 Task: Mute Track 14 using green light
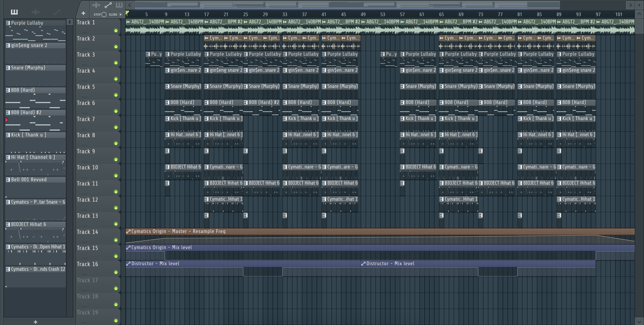(116, 240)
